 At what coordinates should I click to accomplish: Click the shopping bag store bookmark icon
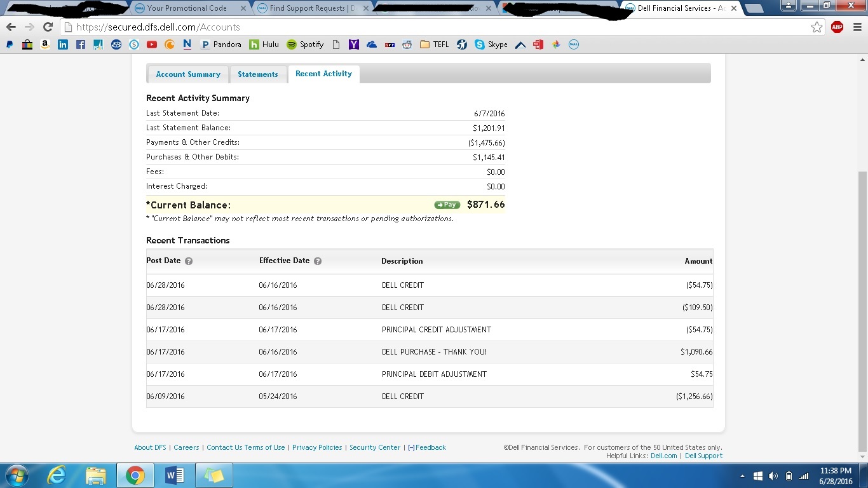[27, 44]
